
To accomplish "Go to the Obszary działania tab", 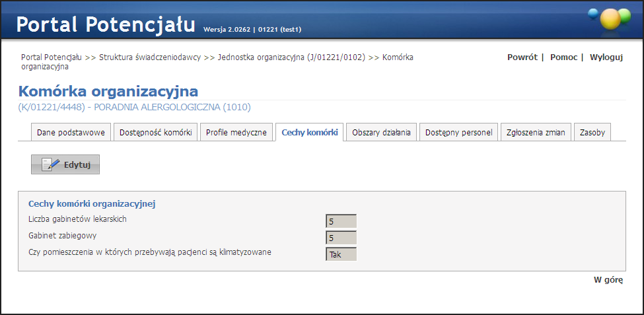I will (x=382, y=133).
